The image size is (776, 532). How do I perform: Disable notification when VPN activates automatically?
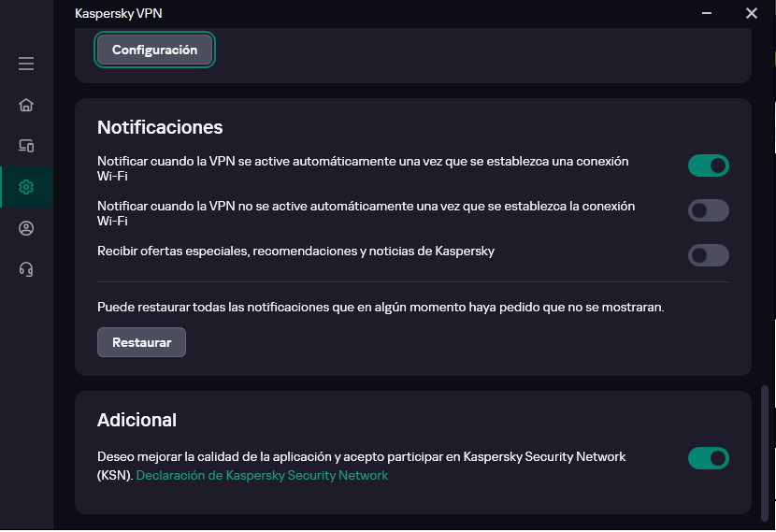tap(708, 165)
